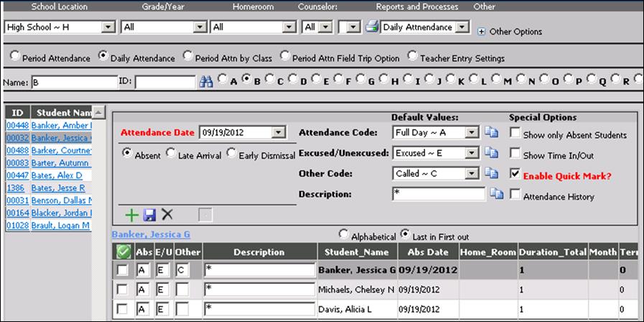Click copy icon next to Excused/Unexcused dropdown
The image size is (644, 322).
click(492, 152)
